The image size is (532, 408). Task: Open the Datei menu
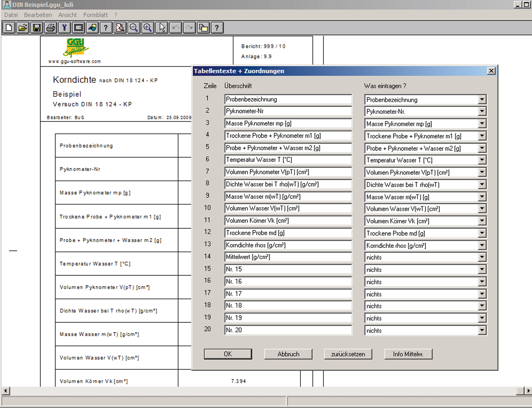click(x=11, y=15)
